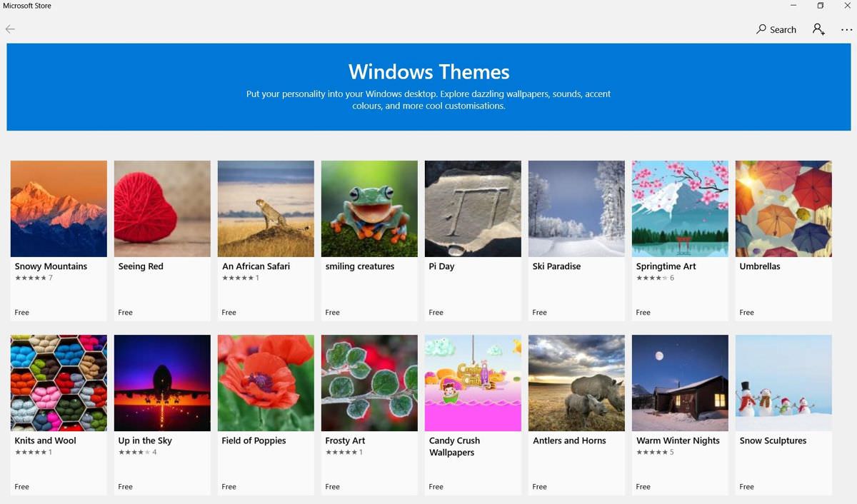This screenshot has width=857, height=504.
Task: Open Knits and Wool thumbnail
Action: click(59, 383)
